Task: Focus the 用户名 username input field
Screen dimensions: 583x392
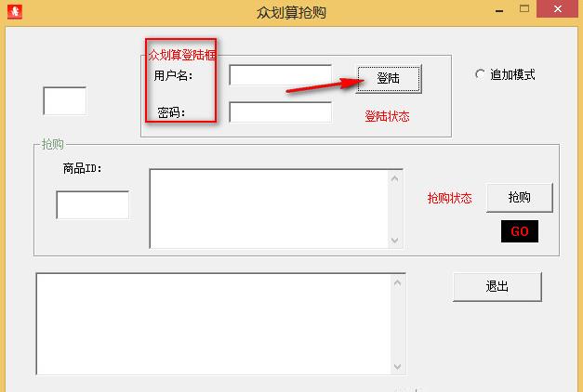Action: [x=280, y=75]
